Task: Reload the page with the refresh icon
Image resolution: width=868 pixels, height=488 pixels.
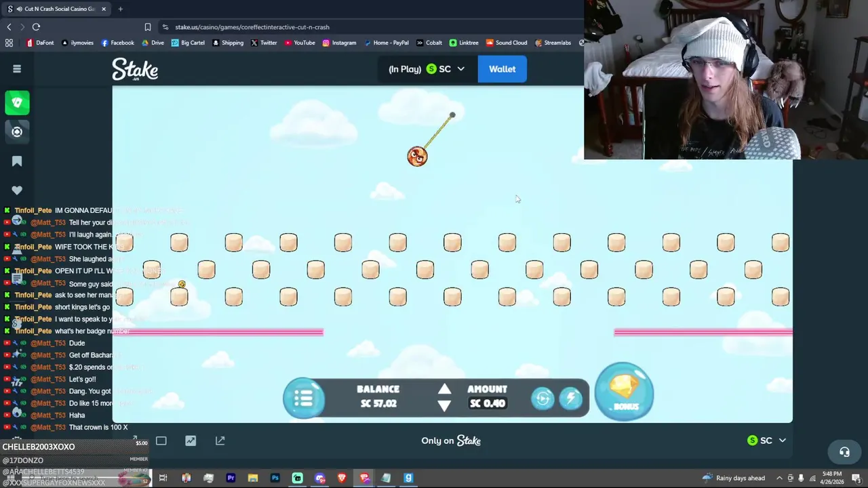Action: (x=36, y=27)
